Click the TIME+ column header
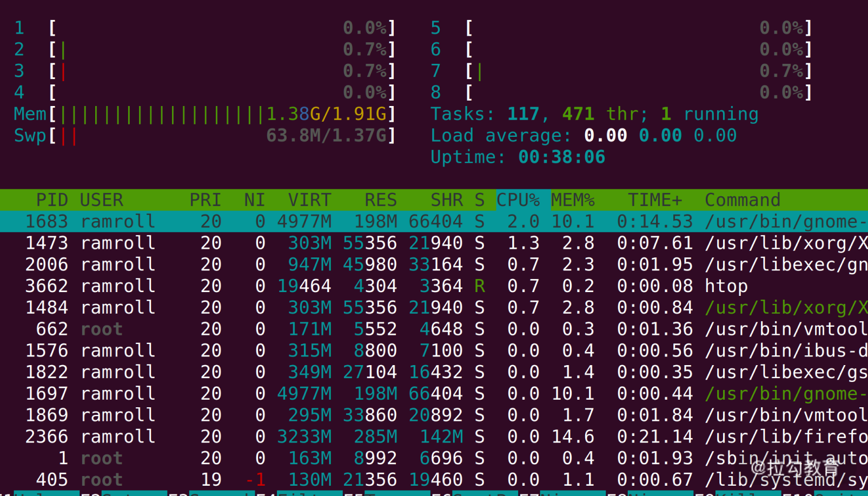The height and width of the screenshot is (496, 868). [x=654, y=200]
